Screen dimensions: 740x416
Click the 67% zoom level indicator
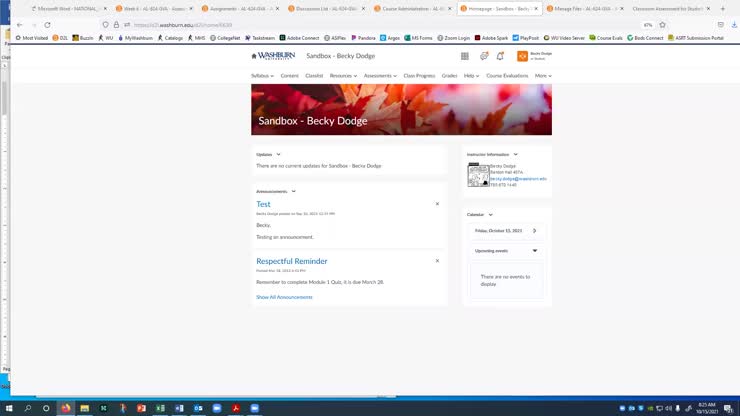(648, 25)
